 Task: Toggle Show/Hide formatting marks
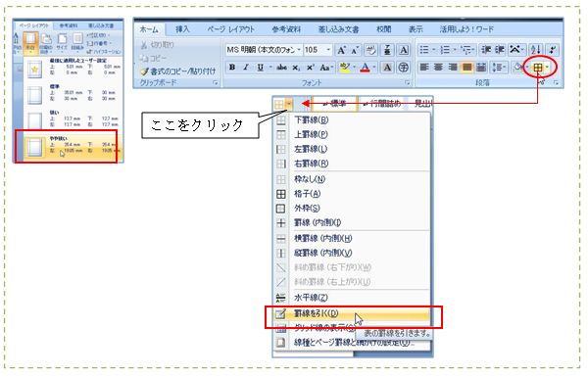[x=553, y=50]
